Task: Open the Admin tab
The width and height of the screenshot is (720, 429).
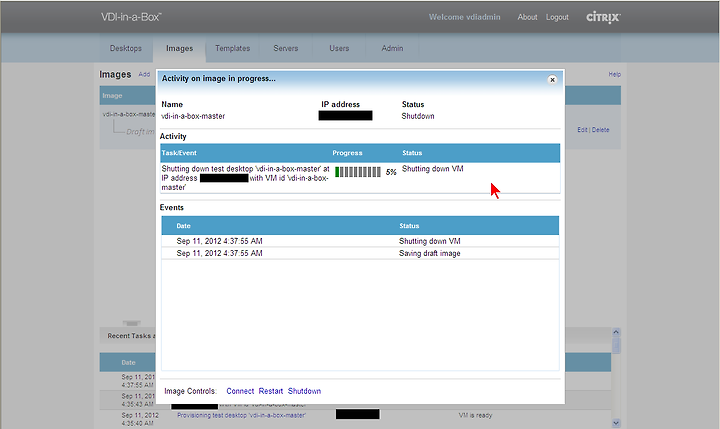Action: coord(392,48)
